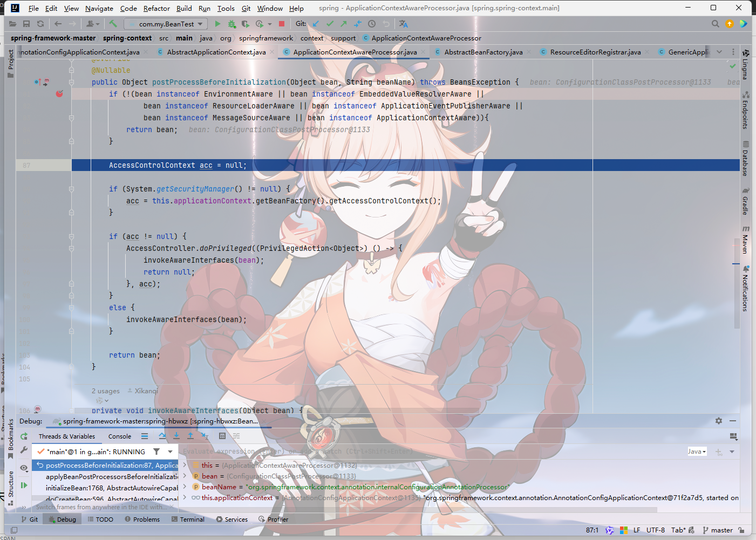Expand the this.applicationContext watch node
756x540 pixels.
185,497
